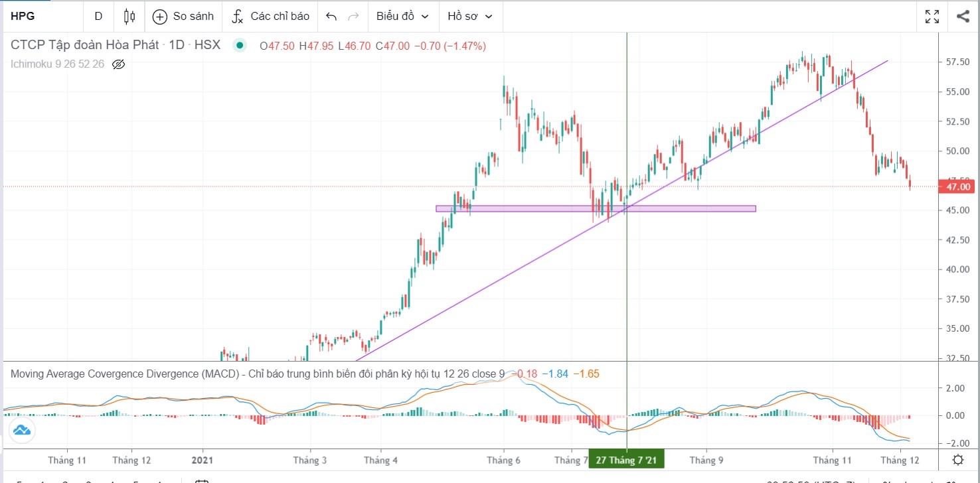
Task: Undo the last chart action
Action: coord(331,17)
